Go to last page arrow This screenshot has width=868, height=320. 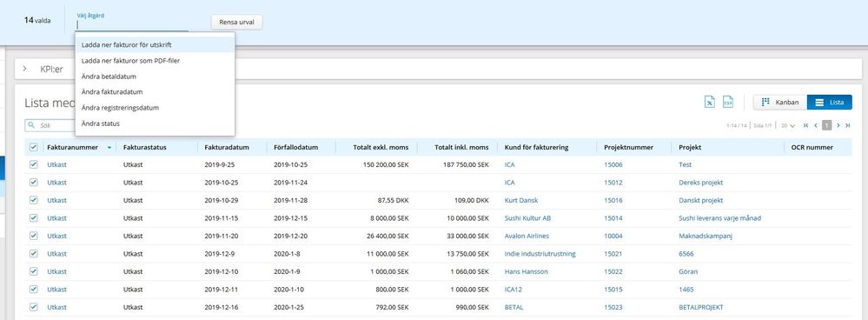[x=847, y=126]
